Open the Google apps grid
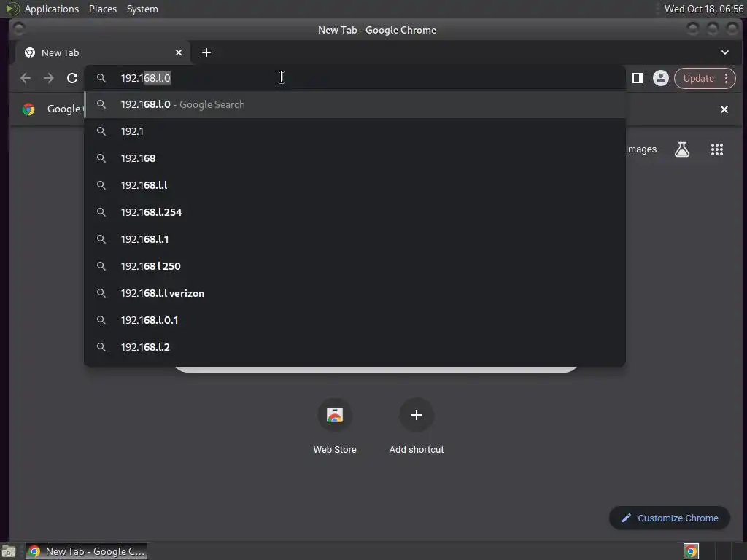 click(x=716, y=149)
